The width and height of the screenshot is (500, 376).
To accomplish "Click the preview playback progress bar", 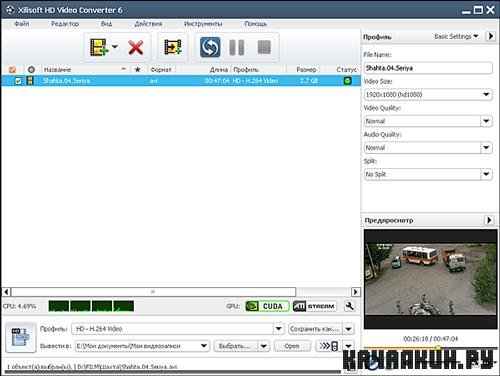I will [x=431, y=347].
